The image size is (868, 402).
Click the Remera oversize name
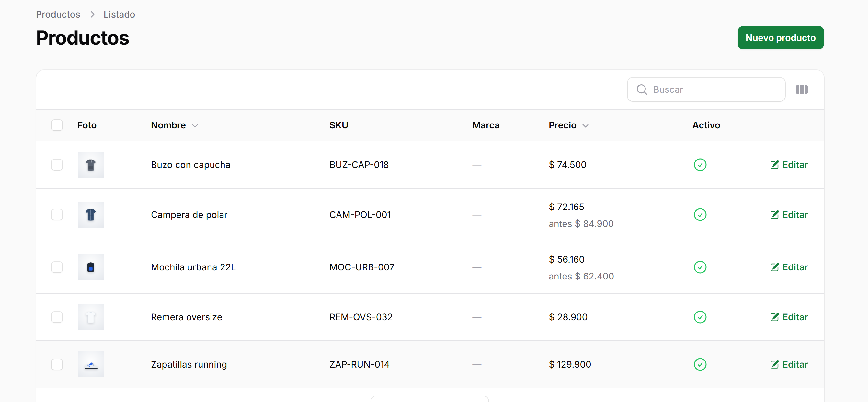(x=186, y=317)
